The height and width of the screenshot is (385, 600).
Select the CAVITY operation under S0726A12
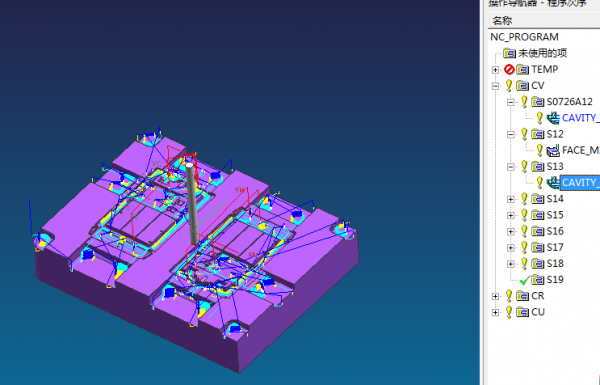(x=580, y=118)
